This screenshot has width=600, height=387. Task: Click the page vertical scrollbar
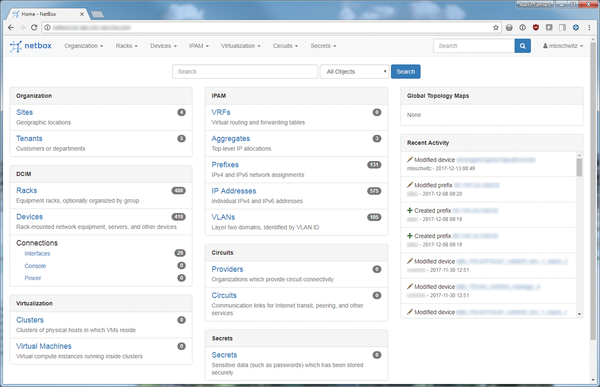tap(593, 191)
